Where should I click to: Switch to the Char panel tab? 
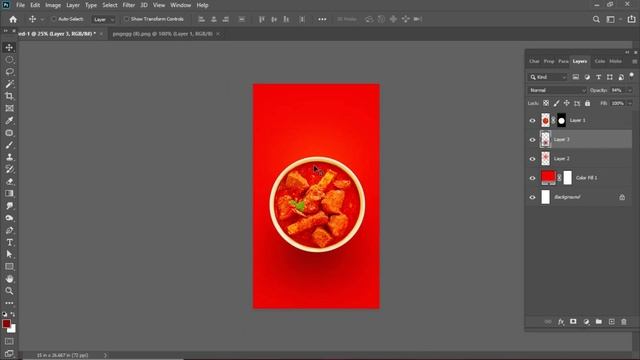(534, 61)
